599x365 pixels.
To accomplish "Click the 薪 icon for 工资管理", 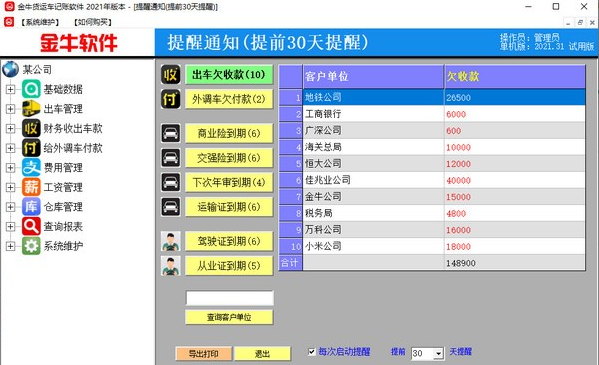I will coord(31,187).
